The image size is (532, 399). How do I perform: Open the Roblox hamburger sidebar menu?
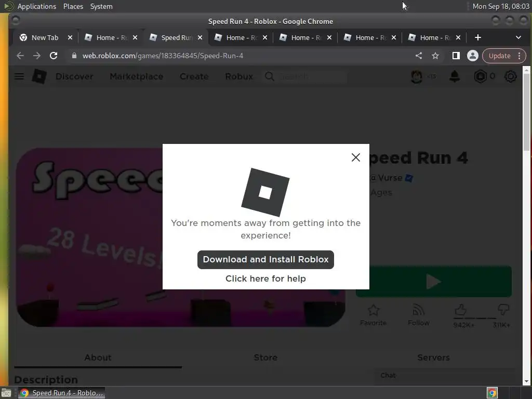(19, 76)
